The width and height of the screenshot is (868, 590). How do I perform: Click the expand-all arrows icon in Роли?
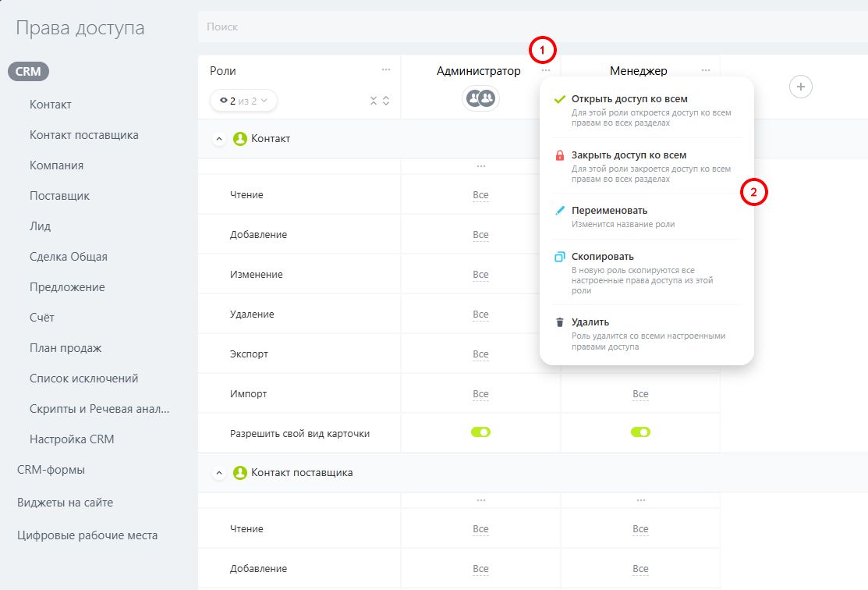[x=386, y=101]
